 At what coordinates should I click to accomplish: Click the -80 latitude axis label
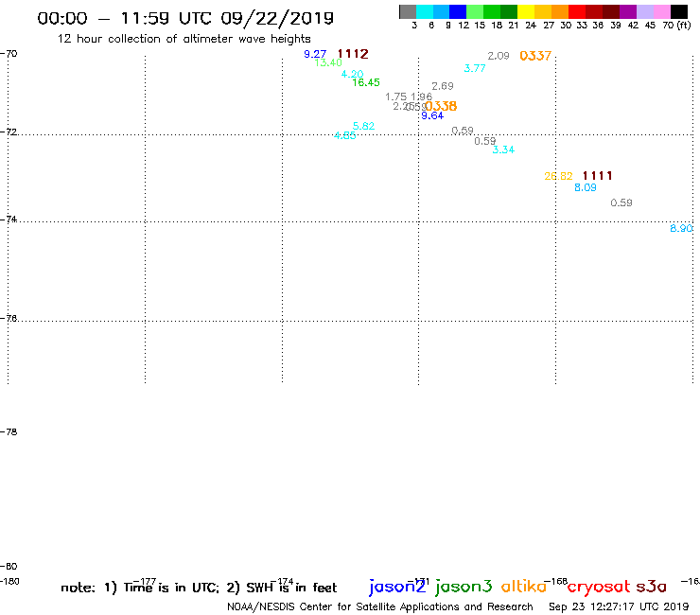coord(9,567)
